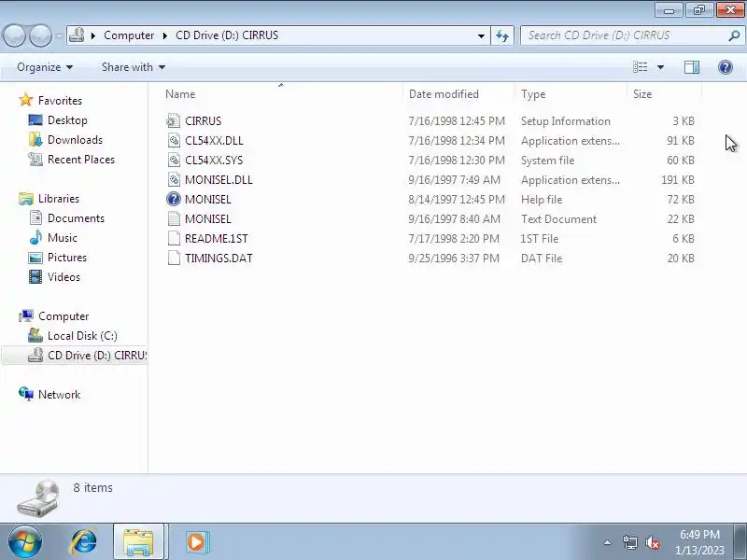Expand the arrow before Computer in breadcrumb

pyautogui.click(x=93, y=35)
